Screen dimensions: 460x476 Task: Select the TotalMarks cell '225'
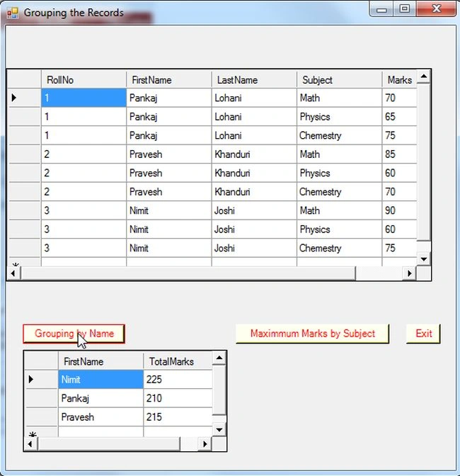tap(178, 379)
